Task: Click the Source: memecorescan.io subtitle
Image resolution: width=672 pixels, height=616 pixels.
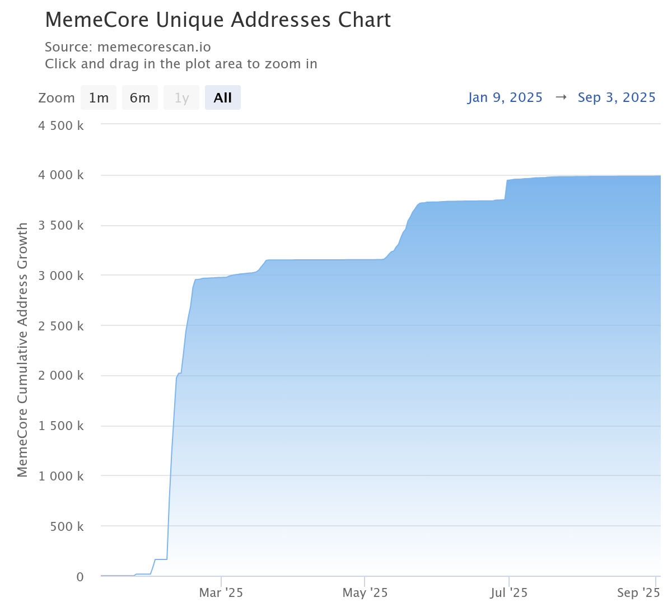Action: (128, 47)
